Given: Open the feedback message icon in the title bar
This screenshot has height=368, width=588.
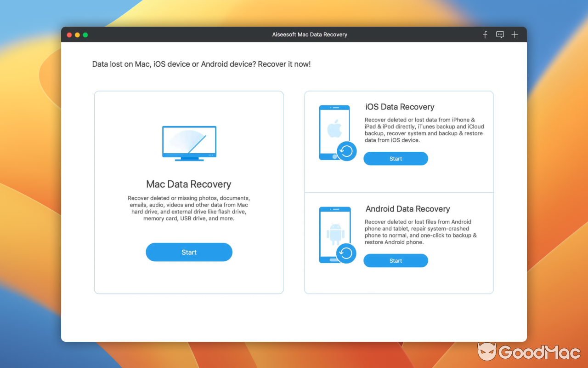Looking at the screenshot, I should point(500,34).
